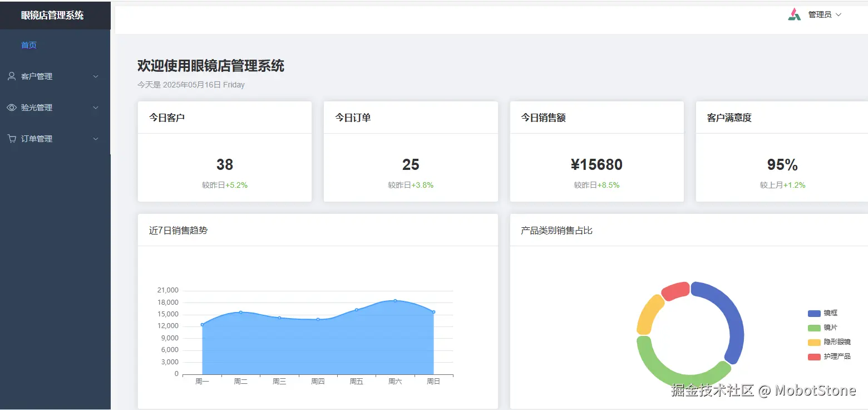Click the 今日客户 statistics card
Screen dimensions: 868x410
(x=224, y=152)
